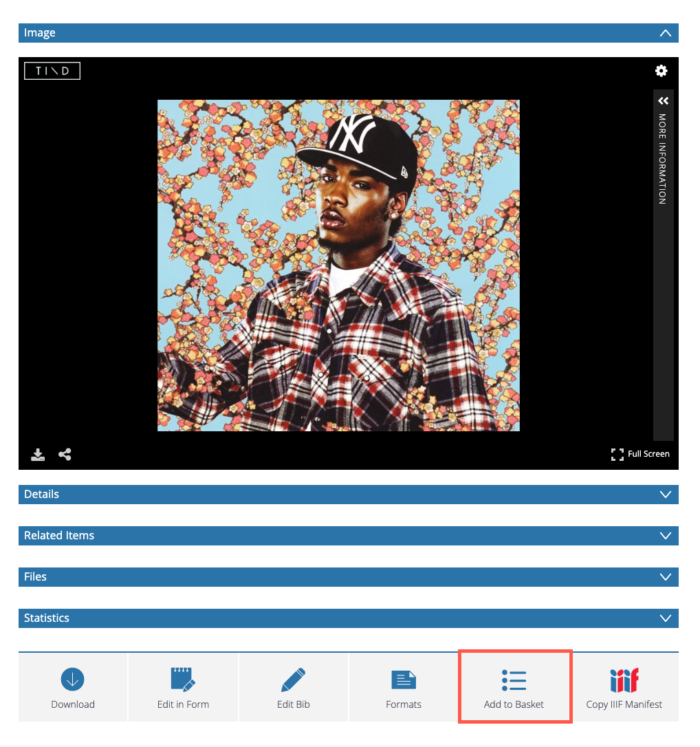Image resolution: width=700 pixels, height=747 pixels.
Task: Expand More Information panel double-arrow
Action: tap(664, 100)
